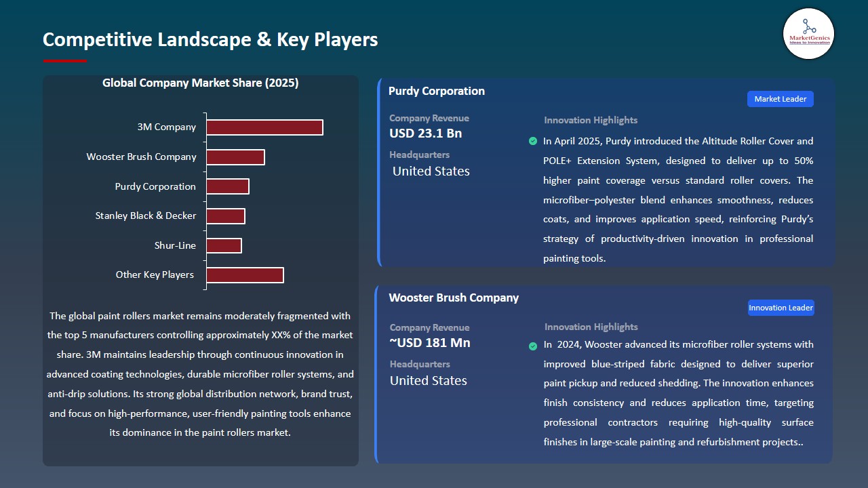Click the Market Leader badge
Image resolution: width=868 pixels, height=488 pixels.
coord(781,99)
